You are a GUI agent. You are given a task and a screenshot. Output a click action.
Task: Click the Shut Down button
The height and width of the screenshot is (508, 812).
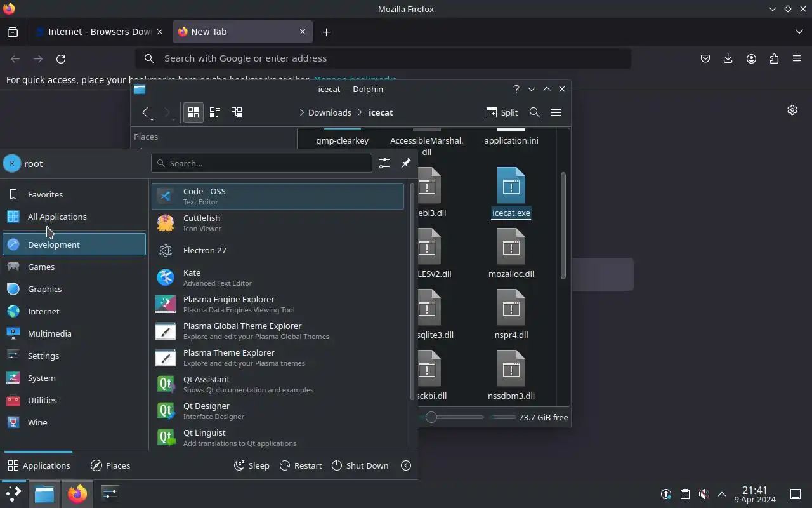(x=360, y=465)
